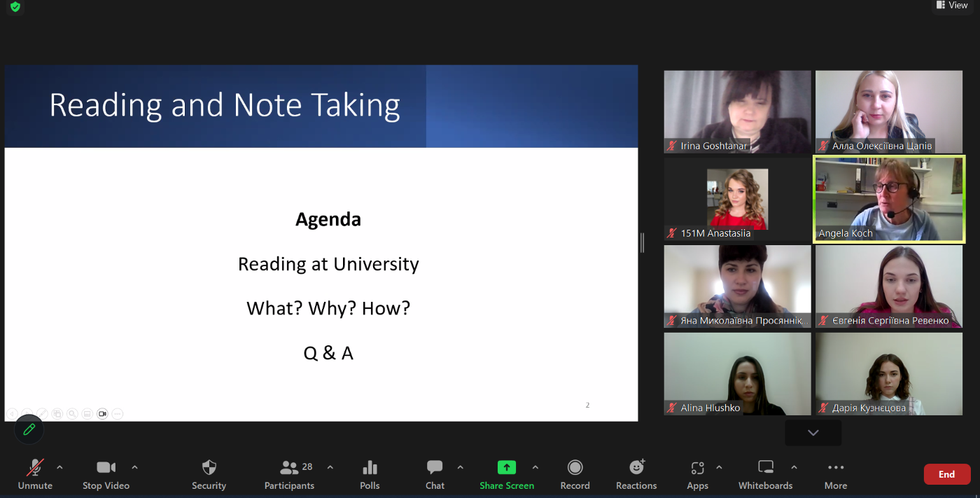Expand chat options arrow beside Chat
Image resolution: width=980 pixels, height=498 pixels.
click(x=460, y=467)
